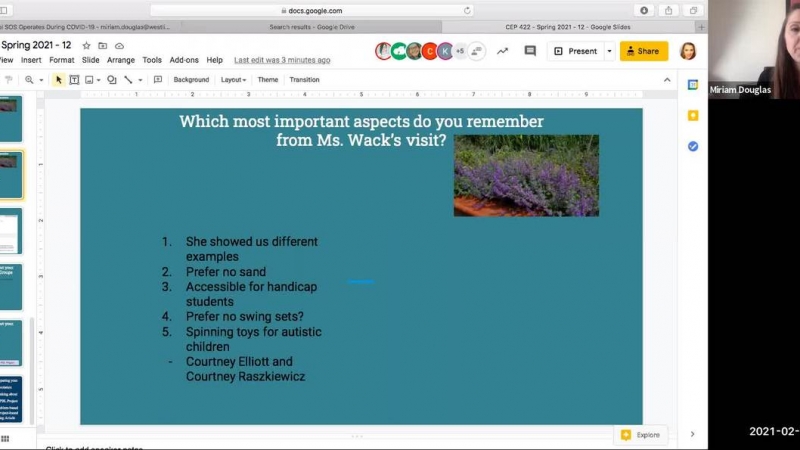Select the cursor select tool
This screenshot has height=450, width=800.
pyautogui.click(x=58, y=80)
